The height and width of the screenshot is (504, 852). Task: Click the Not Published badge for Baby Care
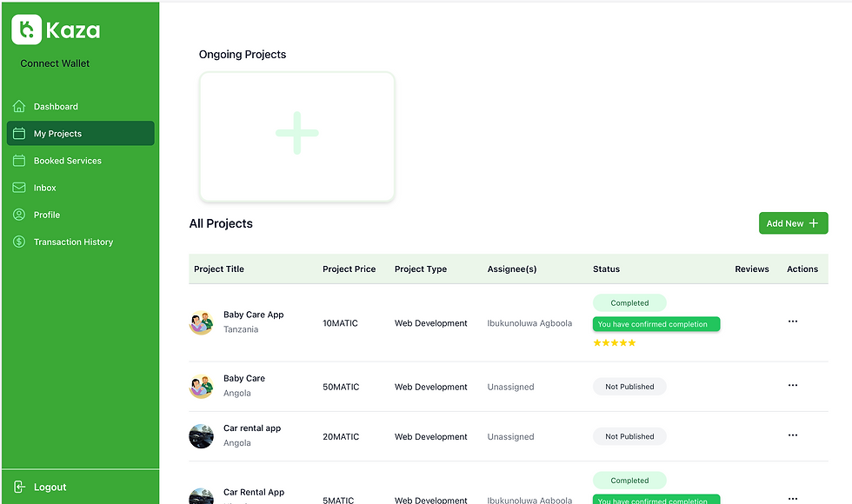(629, 386)
